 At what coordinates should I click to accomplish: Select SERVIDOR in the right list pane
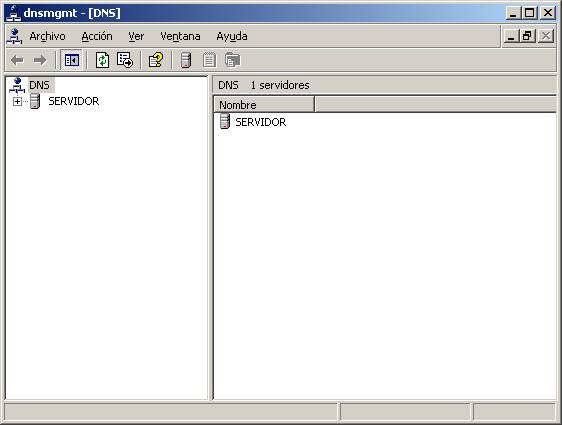[x=261, y=122]
